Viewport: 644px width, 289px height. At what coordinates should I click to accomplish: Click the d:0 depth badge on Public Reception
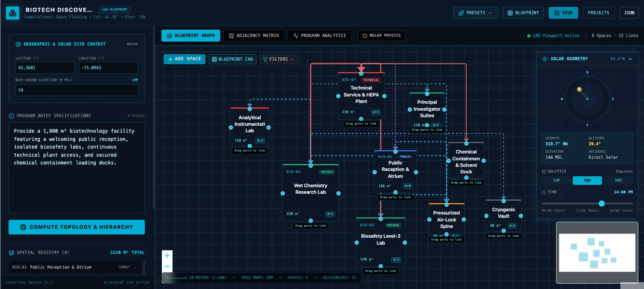(407, 186)
